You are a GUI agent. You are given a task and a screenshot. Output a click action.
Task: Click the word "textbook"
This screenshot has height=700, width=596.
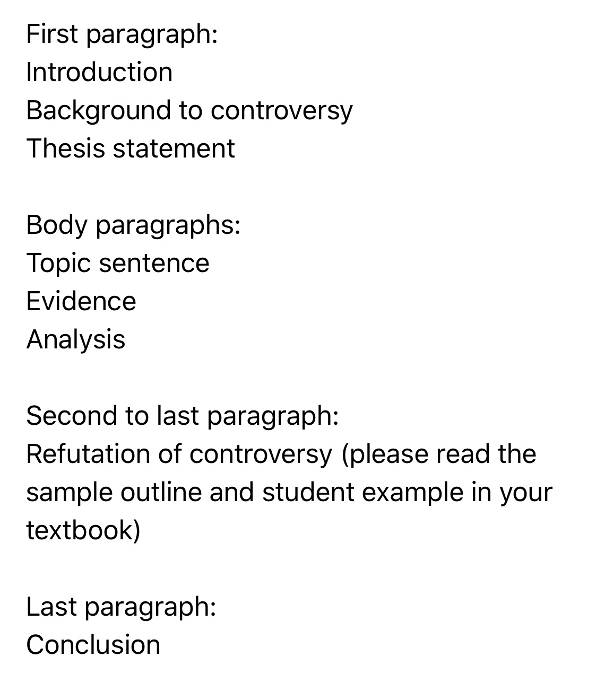pos(81,530)
